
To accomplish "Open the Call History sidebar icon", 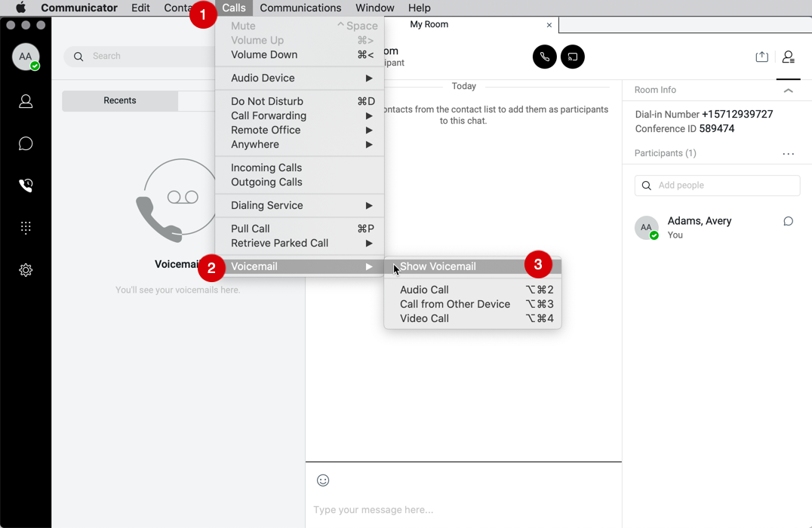I will coord(26,186).
